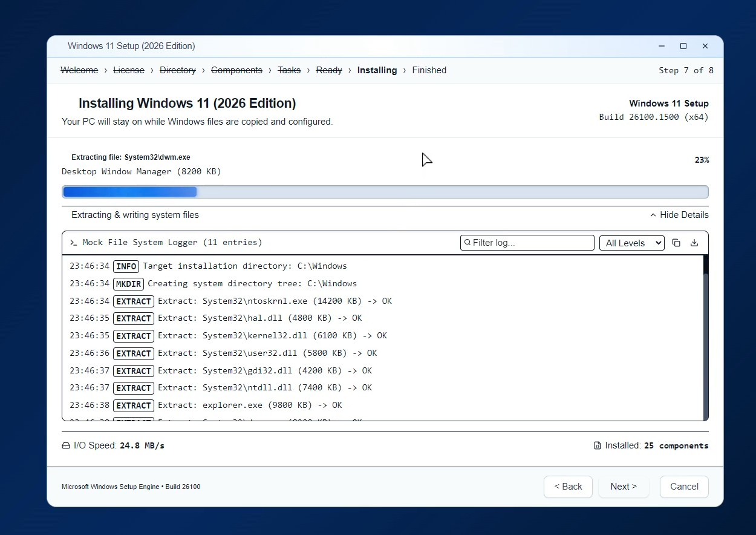Image resolution: width=756 pixels, height=535 pixels.
Task: Go to the Tasks step breadcrumb
Action: [289, 70]
